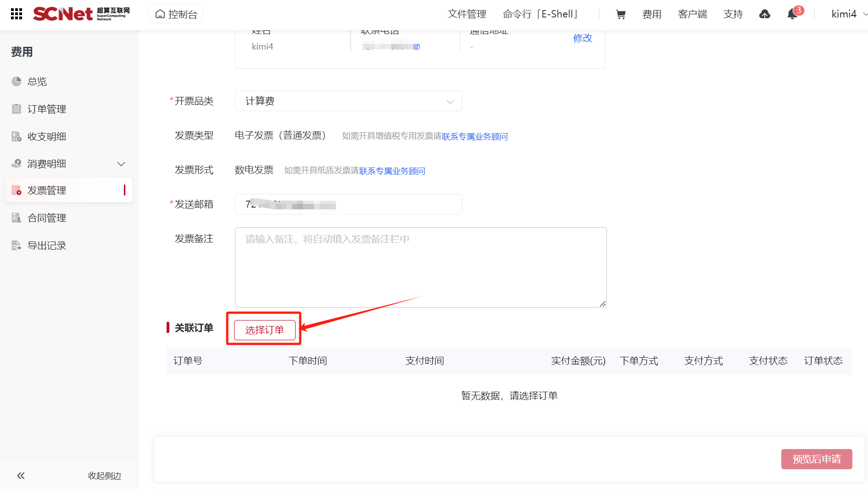This screenshot has height=489, width=868.
Task: Click into the 发票备注 text area
Action: coord(420,267)
